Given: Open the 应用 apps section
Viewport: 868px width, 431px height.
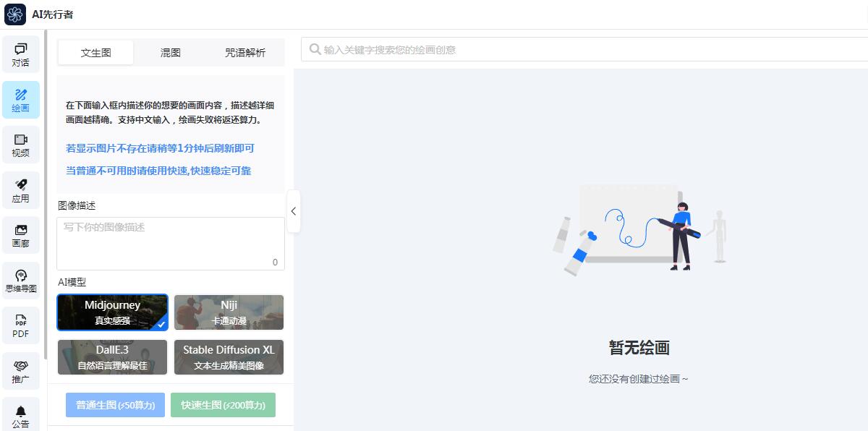Looking at the screenshot, I should [x=21, y=191].
